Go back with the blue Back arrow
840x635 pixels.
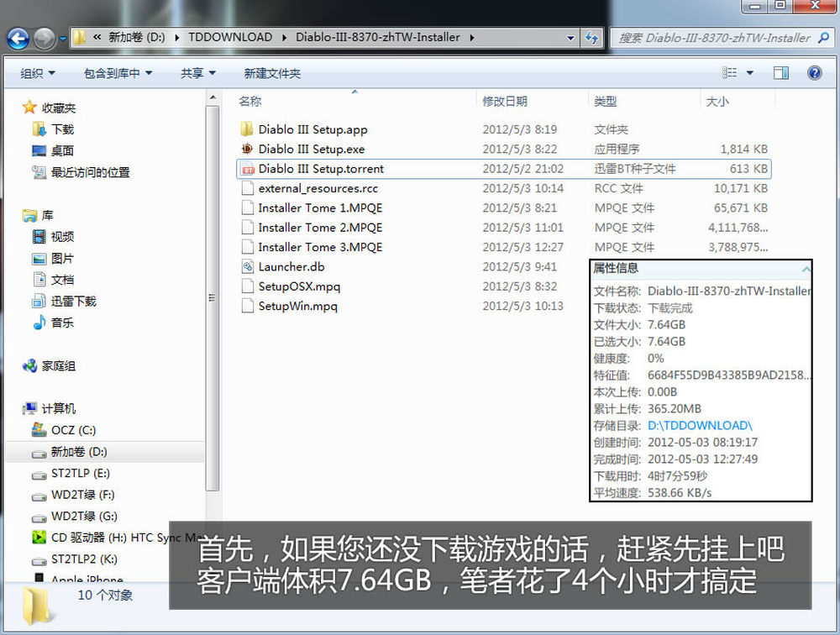click(x=18, y=39)
